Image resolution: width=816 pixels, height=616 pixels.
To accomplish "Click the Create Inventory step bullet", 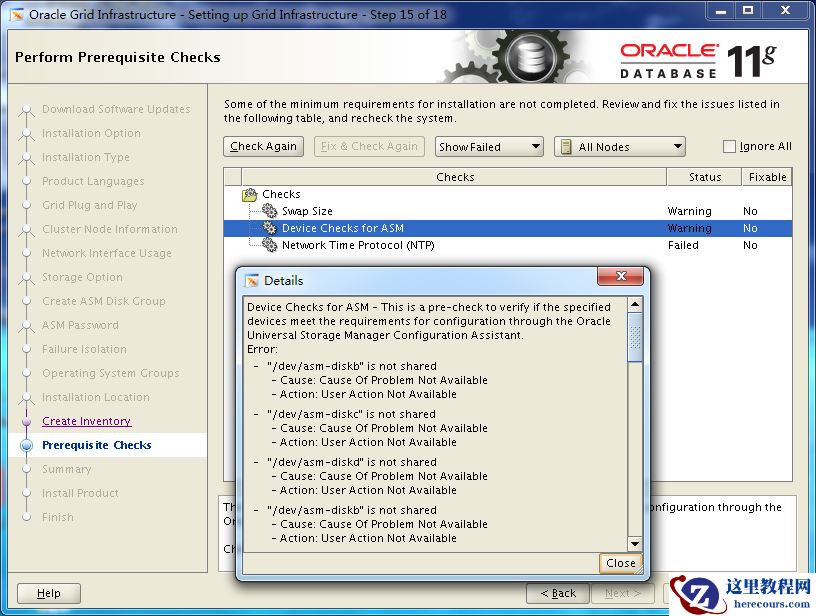I will tap(26, 421).
